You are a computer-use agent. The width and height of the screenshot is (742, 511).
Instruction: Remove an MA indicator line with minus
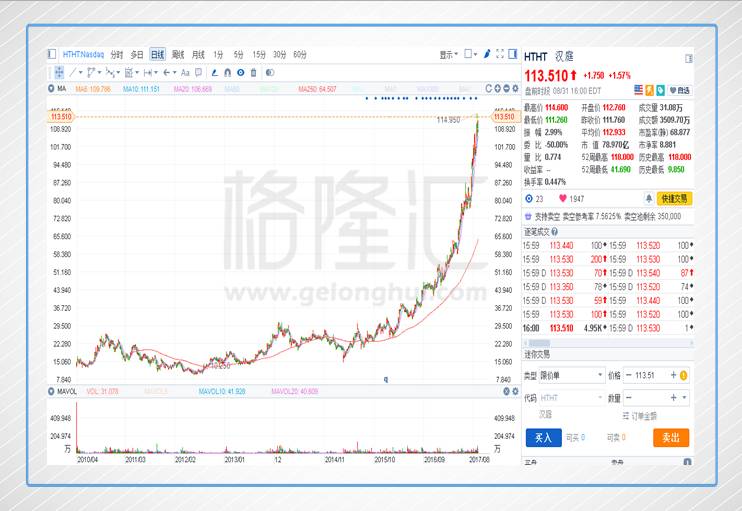[x=506, y=88]
